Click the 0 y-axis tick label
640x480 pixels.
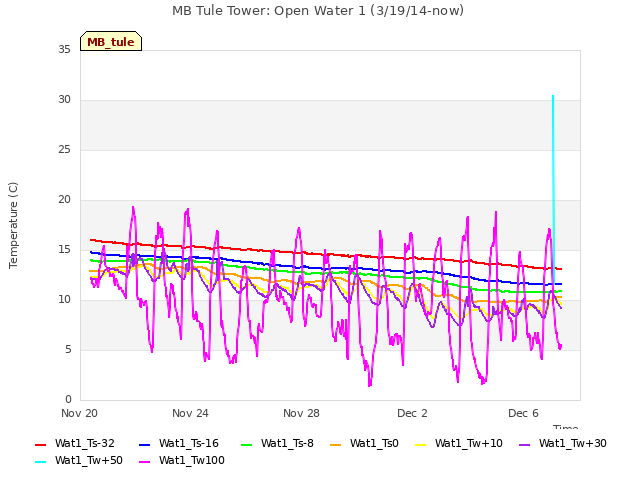(x=68, y=400)
